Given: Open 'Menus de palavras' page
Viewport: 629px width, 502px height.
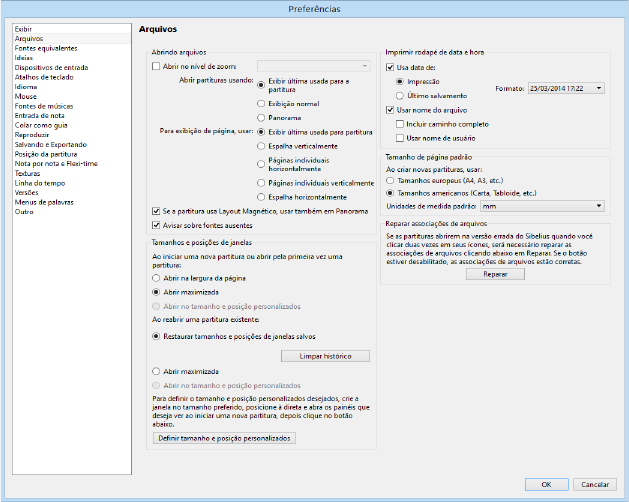Looking at the screenshot, I should pyautogui.click(x=72, y=202).
